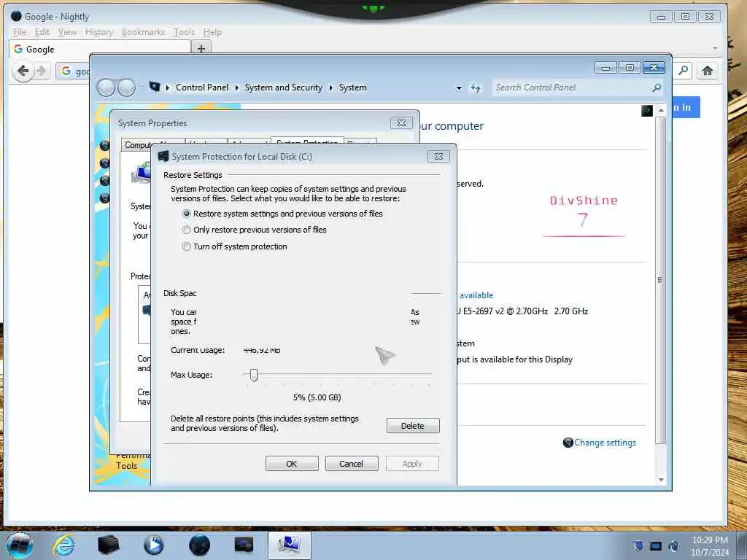Confirm System Protection dialog with OK

[x=292, y=464]
